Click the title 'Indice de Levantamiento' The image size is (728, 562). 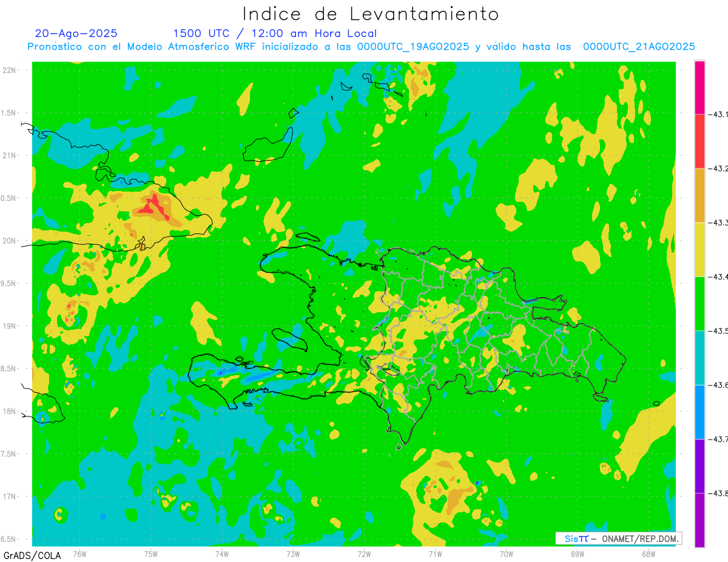(x=371, y=14)
